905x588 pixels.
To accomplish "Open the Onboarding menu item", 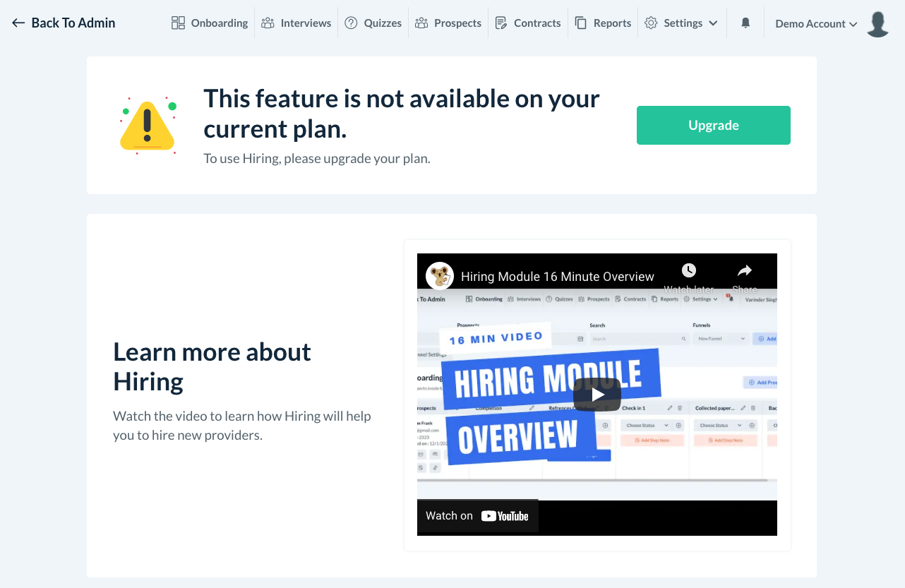I will 210,23.
